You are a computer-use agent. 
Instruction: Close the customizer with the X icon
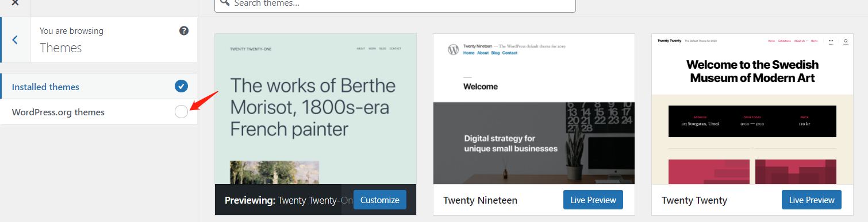tap(15, 3)
